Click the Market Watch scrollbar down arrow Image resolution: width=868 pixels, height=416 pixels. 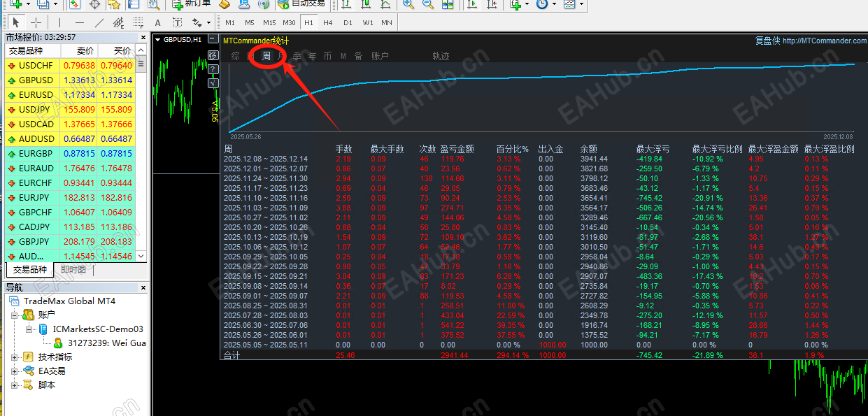click(x=141, y=257)
